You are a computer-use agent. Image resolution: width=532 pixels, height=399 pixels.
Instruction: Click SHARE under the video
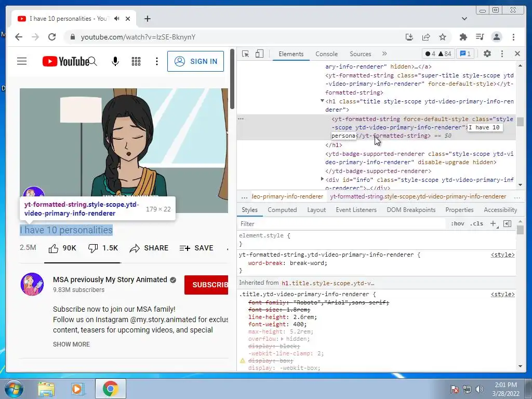[x=149, y=248]
